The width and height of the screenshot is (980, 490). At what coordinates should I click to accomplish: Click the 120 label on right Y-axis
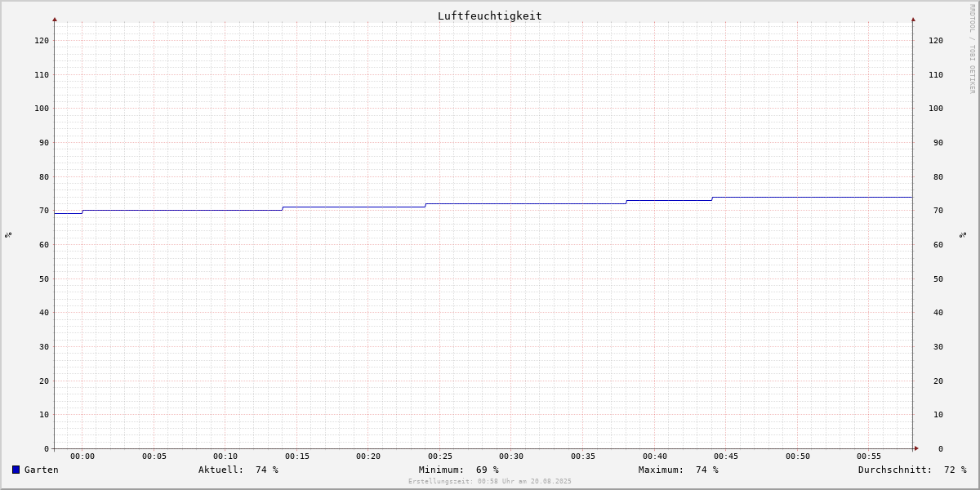[x=936, y=40]
